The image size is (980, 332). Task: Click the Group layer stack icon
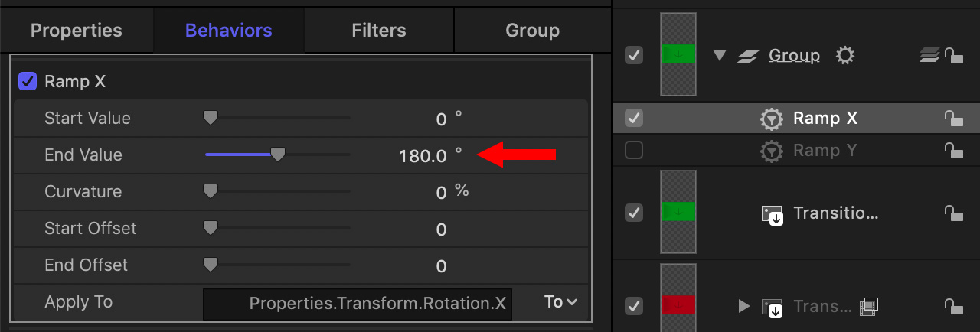coord(929,55)
